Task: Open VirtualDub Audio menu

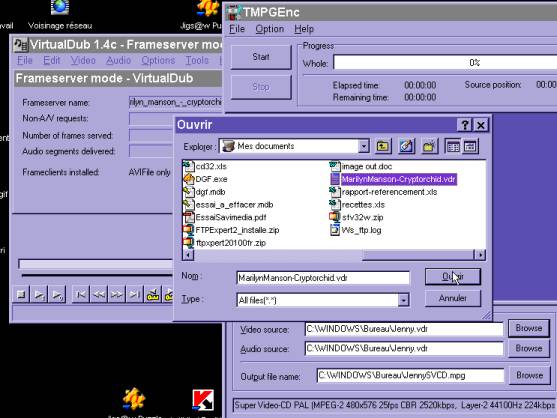Action: pos(118,60)
